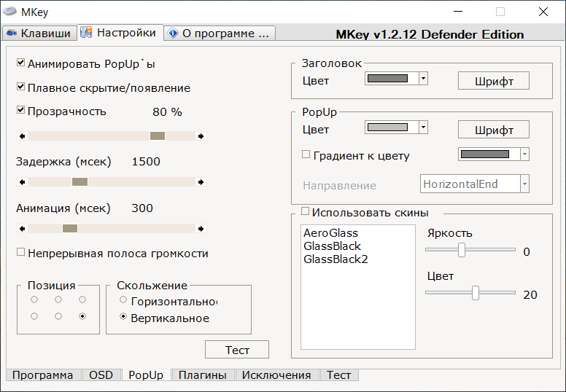
Task: Click the Тест button
Action: (x=237, y=350)
